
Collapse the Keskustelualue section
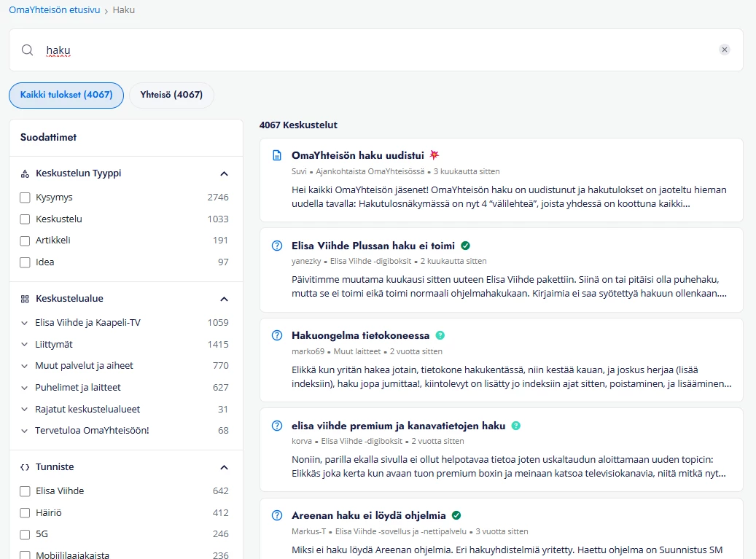click(225, 299)
